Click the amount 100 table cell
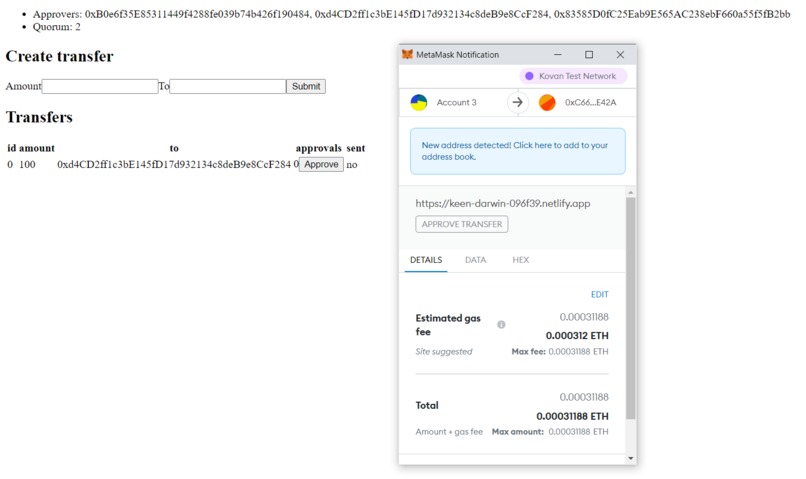Screen dimensions: 806x479 coord(27,164)
